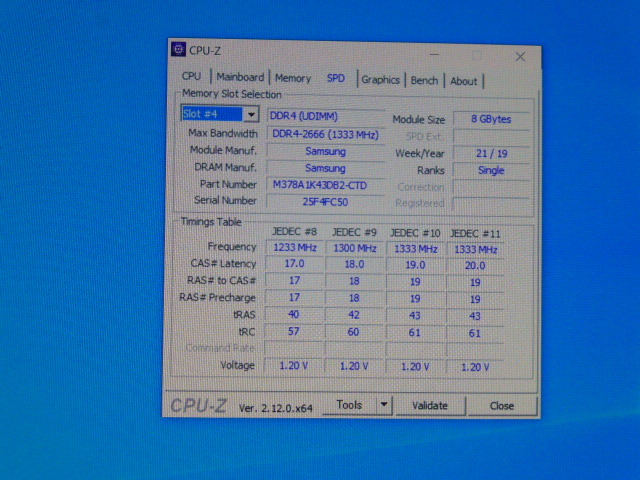Open the Memory tab
The height and width of the screenshot is (480, 640).
(x=293, y=78)
